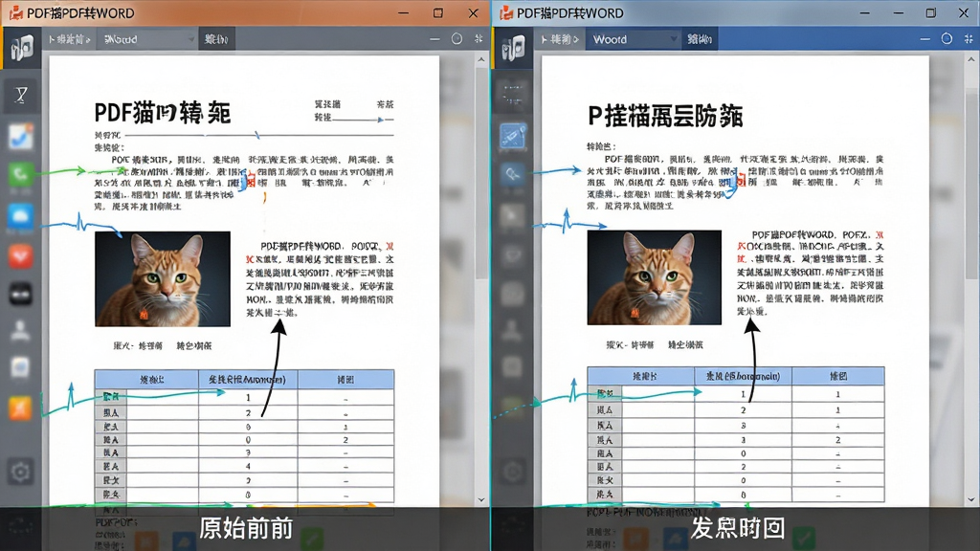Click the cat photo in the blue window document

[x=655, y=277]
